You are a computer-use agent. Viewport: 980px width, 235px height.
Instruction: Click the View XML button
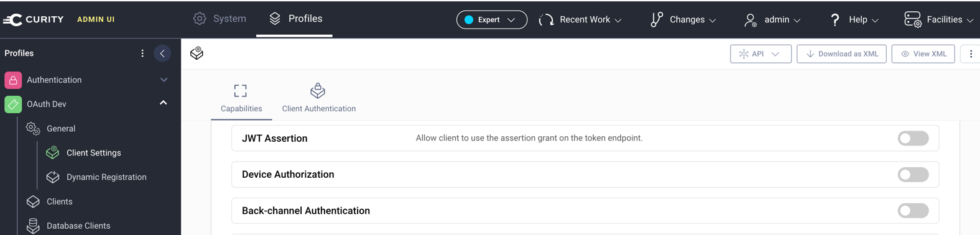[923, 54]
